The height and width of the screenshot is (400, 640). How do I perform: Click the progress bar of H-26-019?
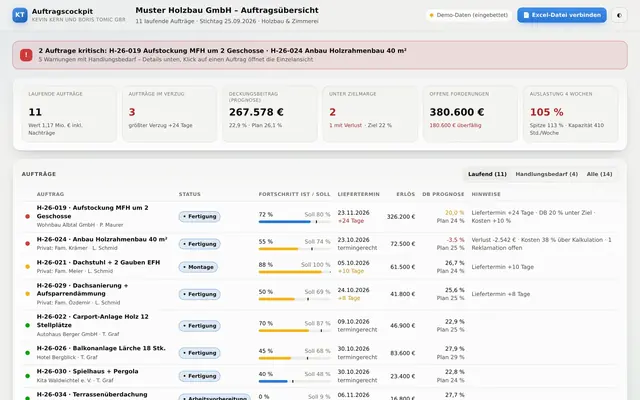pyautogui.click(x=294, y=222)
